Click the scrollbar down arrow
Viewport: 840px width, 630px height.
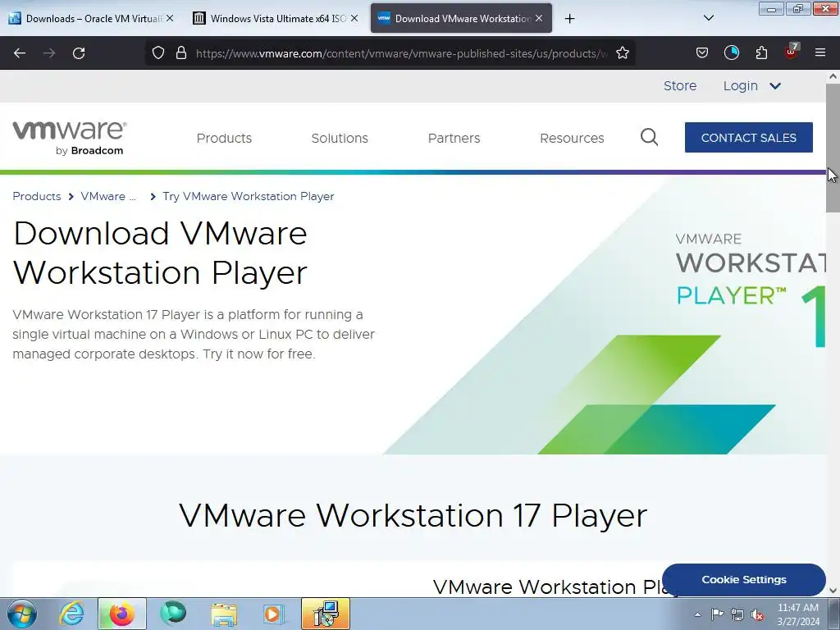(833, 591)
